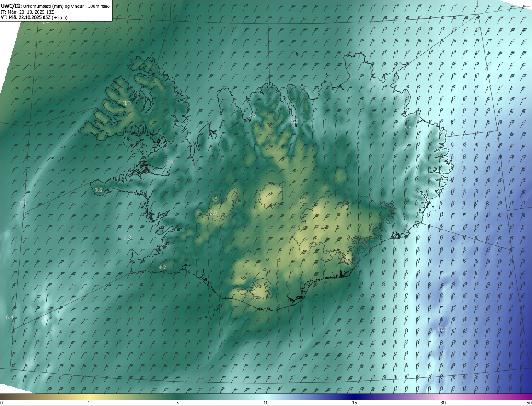This screenshot has height=406, width=532.
Task: Click the 5.8 value label in the northeast
Action: pyautogui.click(x=408, y=128)
